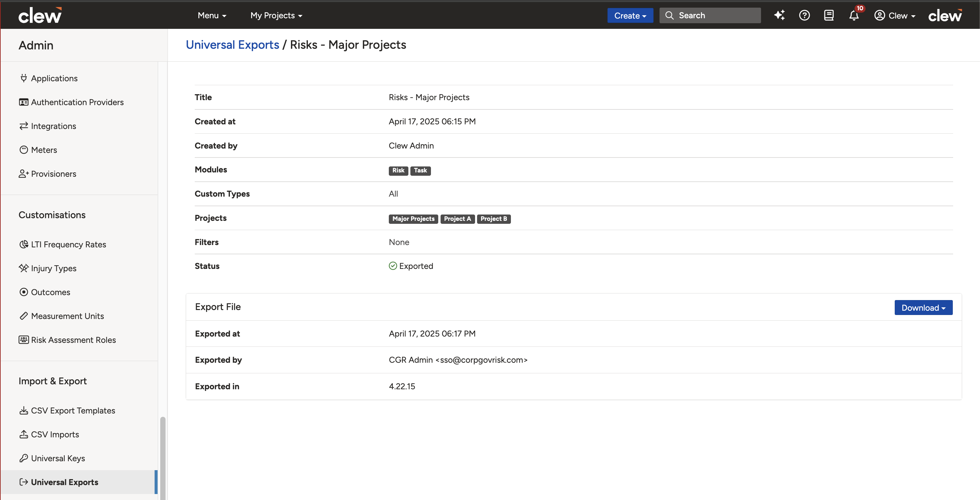This screenshot has width=980, height=500.
Task: Click the Meters gauge icon
Action: (24, 150)
